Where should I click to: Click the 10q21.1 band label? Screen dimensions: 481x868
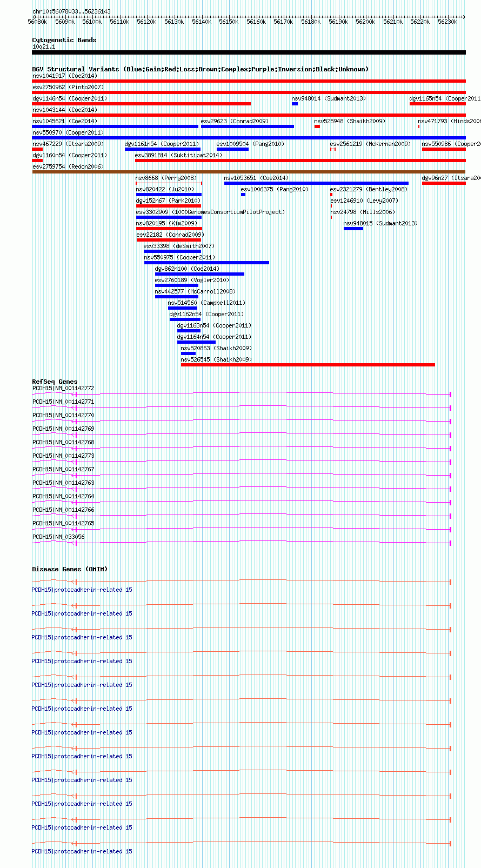pos(44,46)
